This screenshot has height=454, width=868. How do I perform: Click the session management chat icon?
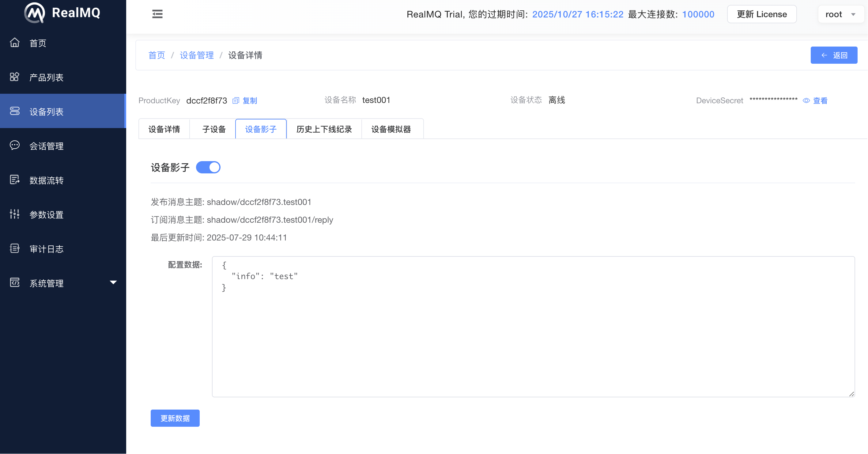14,146
